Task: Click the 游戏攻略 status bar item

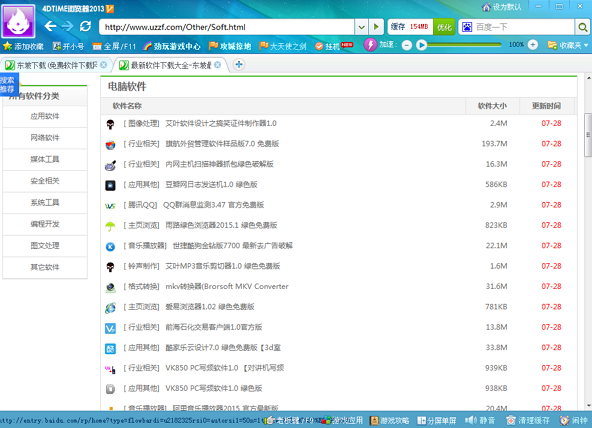Action: pyautogui.click(x=390, y=420)
